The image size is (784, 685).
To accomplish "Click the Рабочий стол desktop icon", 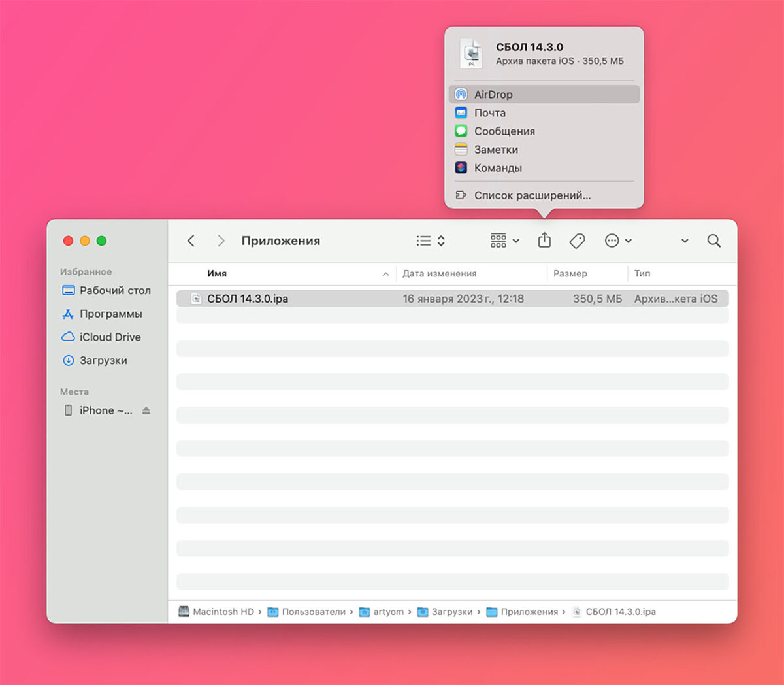I will point(68,290).
